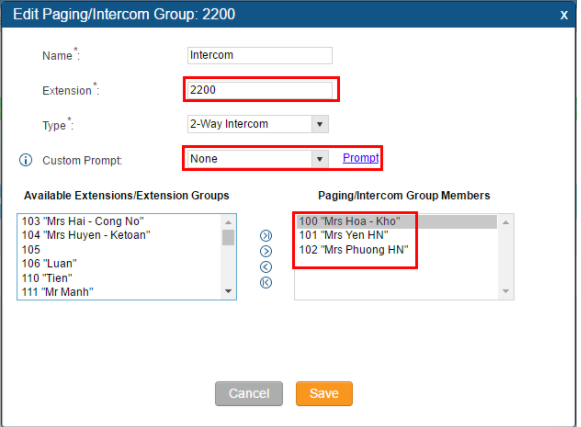Click the Name field containing Intercom
This screenshot has height=427, width=581.
260,56
